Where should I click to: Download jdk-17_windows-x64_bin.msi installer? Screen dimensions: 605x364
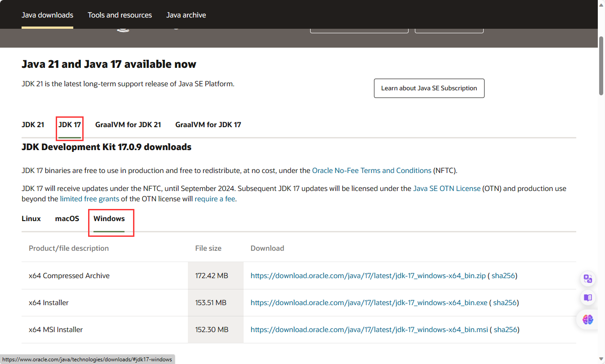coord(369,329)
